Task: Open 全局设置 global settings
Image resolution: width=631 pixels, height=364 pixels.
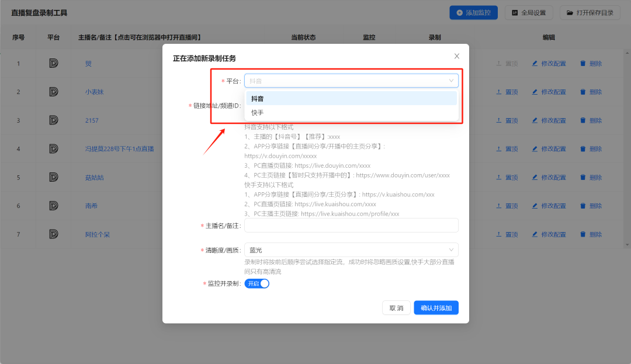Action: [529, 13]
